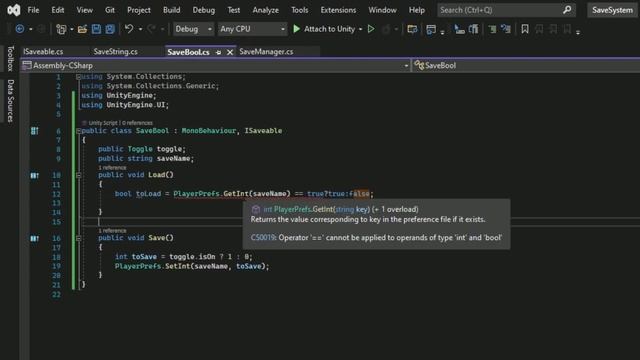Click the decrease indent toolbar icon
The image size is (640, 360).
tap(492, 29)
